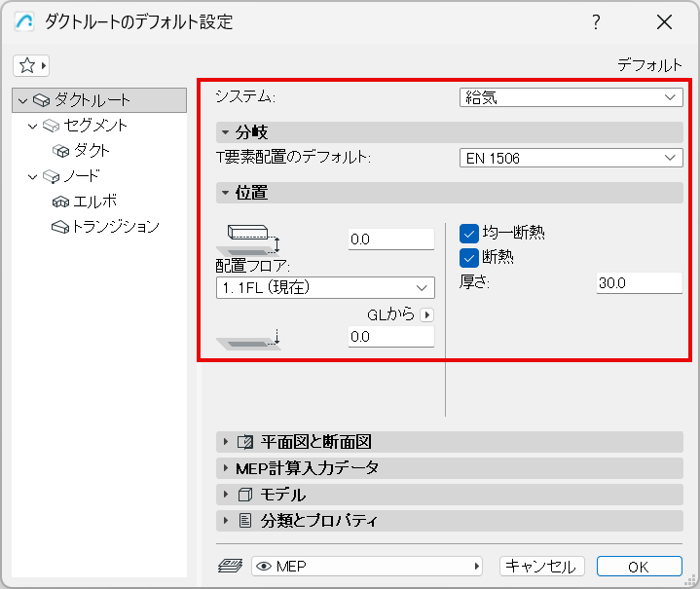Expand the 分類とプロパティ panel

[226, 521]
